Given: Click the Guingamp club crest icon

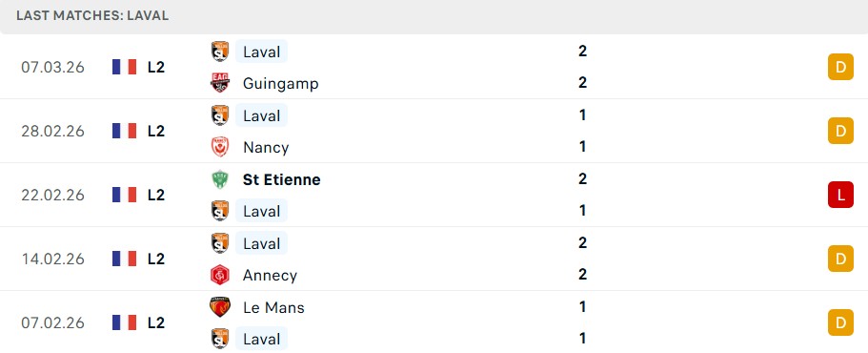Looking at the screenshot, I should (x=220, y=83).
